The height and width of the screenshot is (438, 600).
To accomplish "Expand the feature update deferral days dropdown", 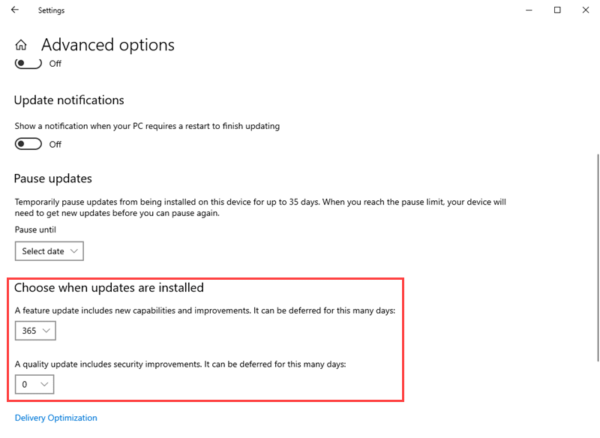I will tap(35, 331).
